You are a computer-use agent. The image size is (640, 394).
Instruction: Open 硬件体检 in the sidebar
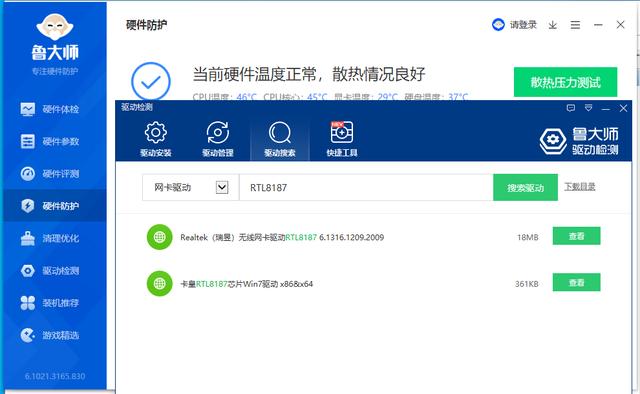point(54,109)
